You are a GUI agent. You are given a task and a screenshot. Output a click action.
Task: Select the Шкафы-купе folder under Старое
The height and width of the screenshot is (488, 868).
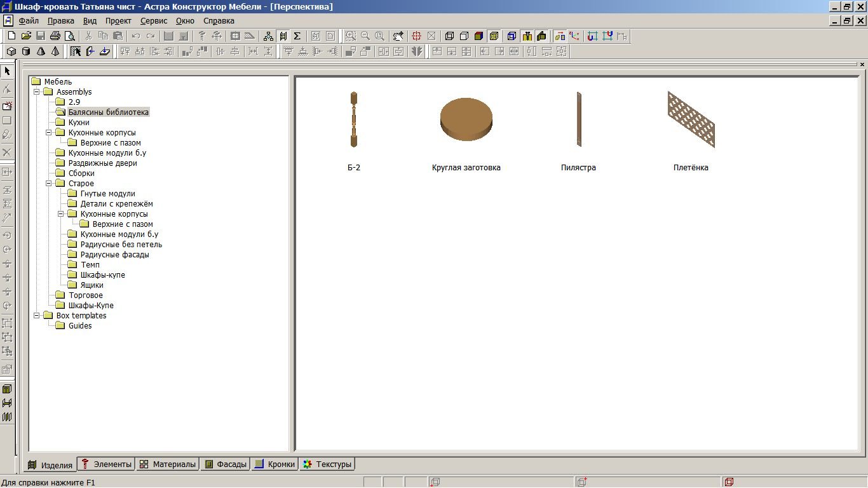(102, 275)
